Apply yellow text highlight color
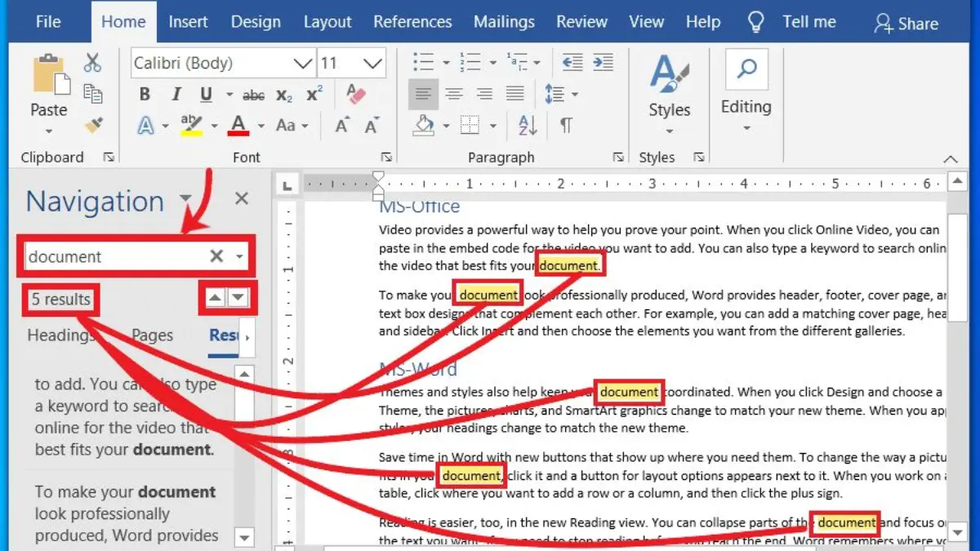 pos(191,125)
